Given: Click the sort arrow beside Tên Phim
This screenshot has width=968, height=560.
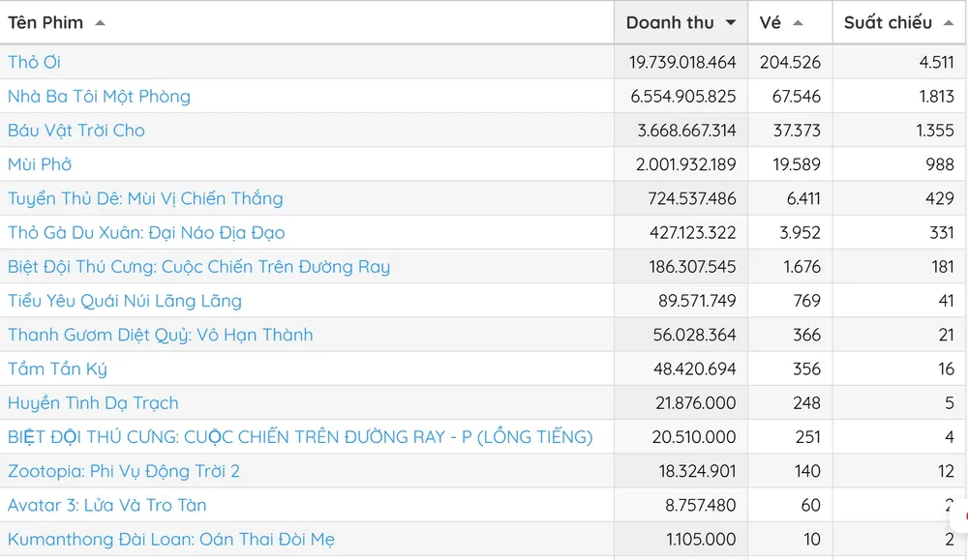Looking at the screenshot, I should (x=100, y=23).
